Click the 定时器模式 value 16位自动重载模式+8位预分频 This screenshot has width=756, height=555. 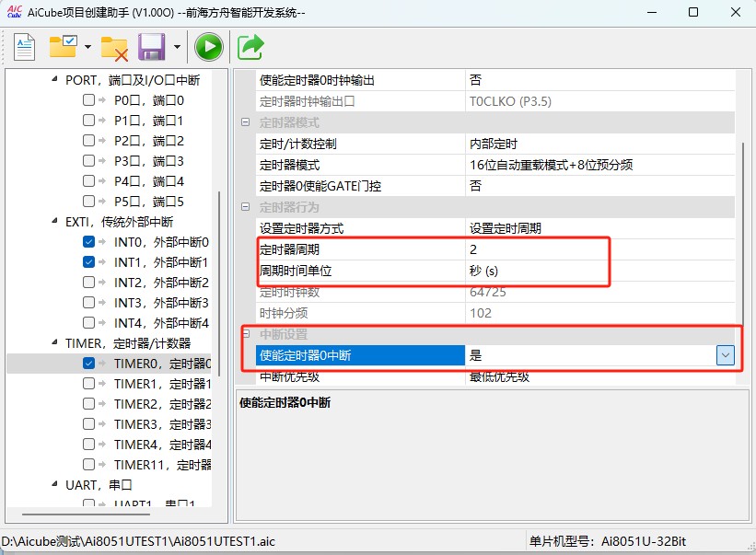[x=599, y=166]
